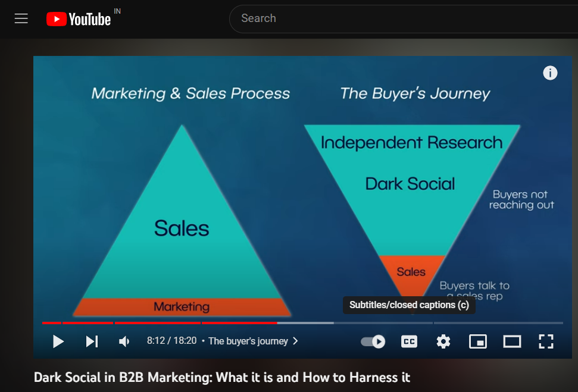This screenshot has height=392, width=578.
Task: Open the hamburger guide menu
Action: [21, 18]
